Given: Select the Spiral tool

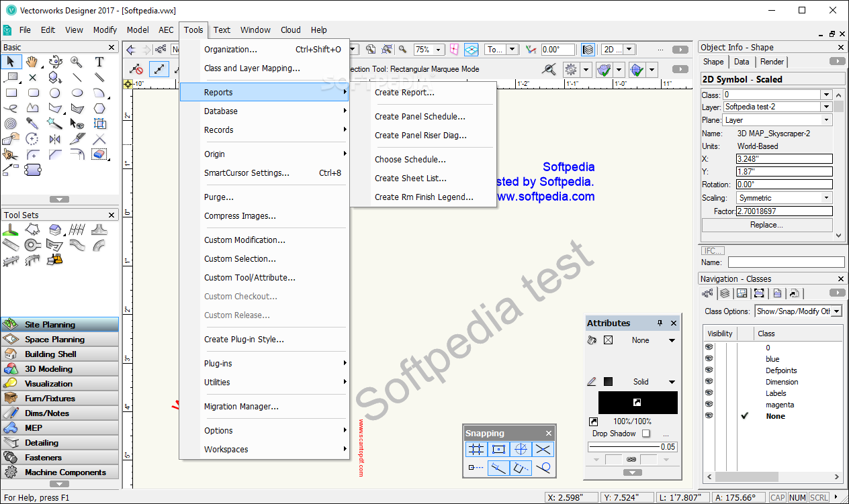Looking at the screenshot, I should pyautogui.click(x=11, y=123).
